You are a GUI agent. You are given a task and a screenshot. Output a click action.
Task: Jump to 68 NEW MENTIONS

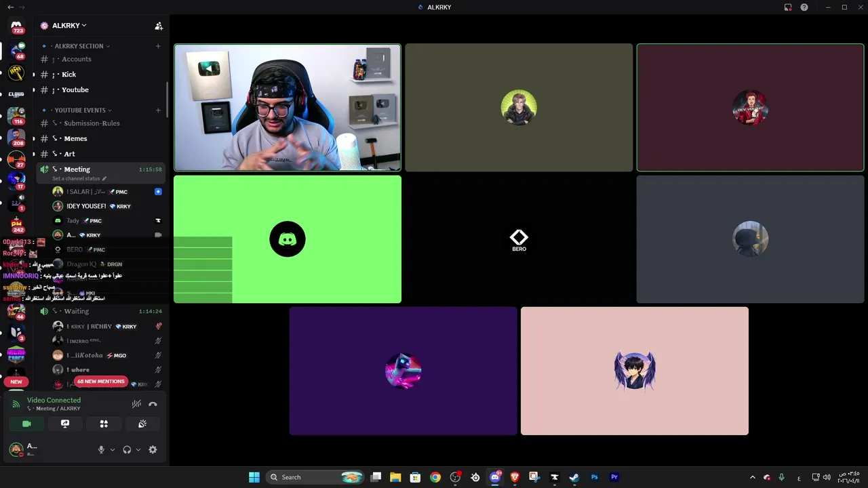click(100, 382)
